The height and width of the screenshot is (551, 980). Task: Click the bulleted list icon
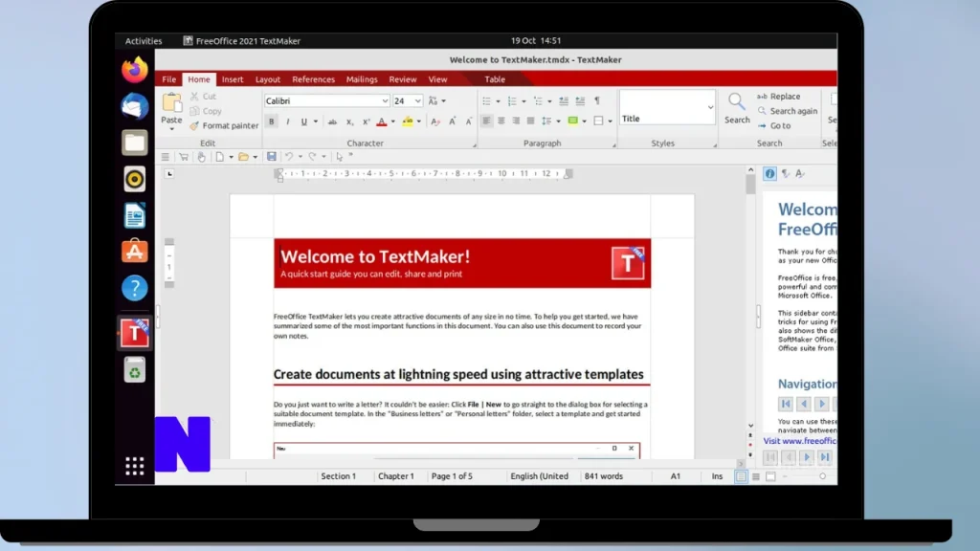click(486, 100)
